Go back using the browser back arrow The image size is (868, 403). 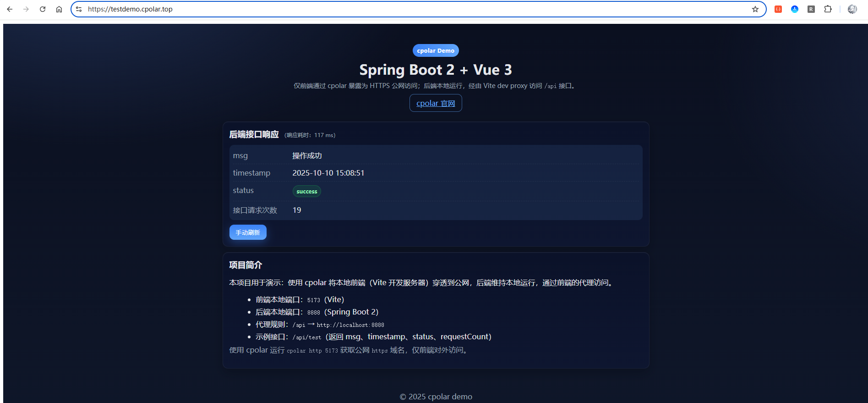click(10, 9)
